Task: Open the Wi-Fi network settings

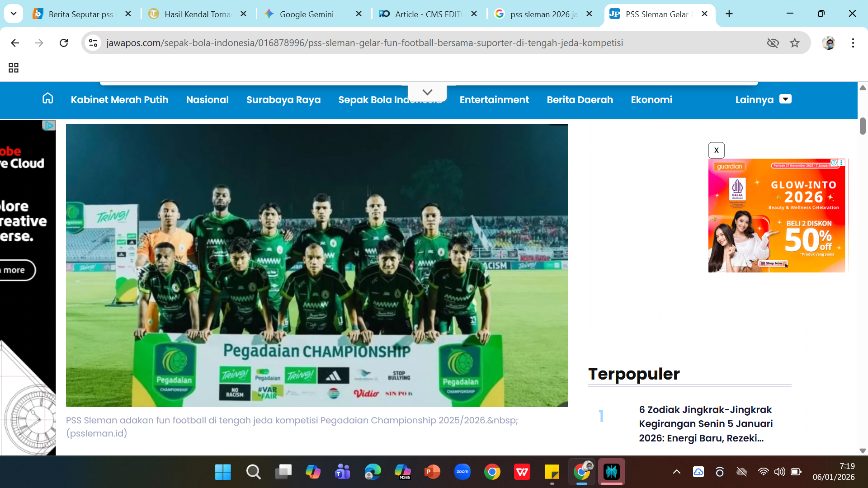Action: [763, 472]
